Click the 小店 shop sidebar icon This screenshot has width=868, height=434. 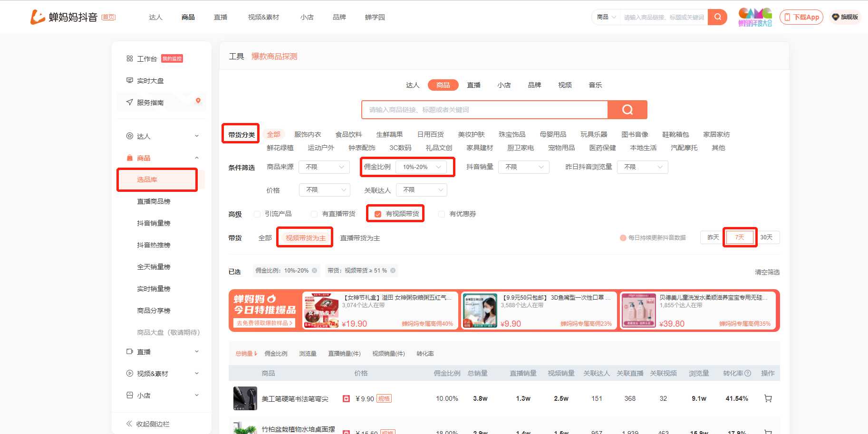129,395
